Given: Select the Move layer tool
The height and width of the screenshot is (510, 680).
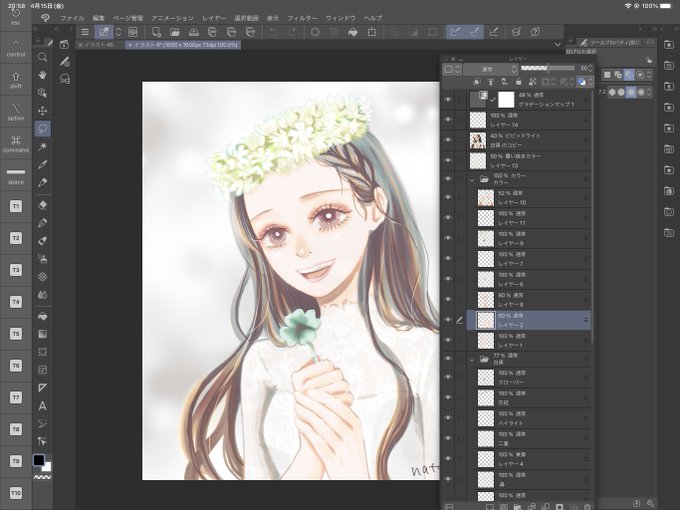Looking at the screenshot, I should (42, 111).
